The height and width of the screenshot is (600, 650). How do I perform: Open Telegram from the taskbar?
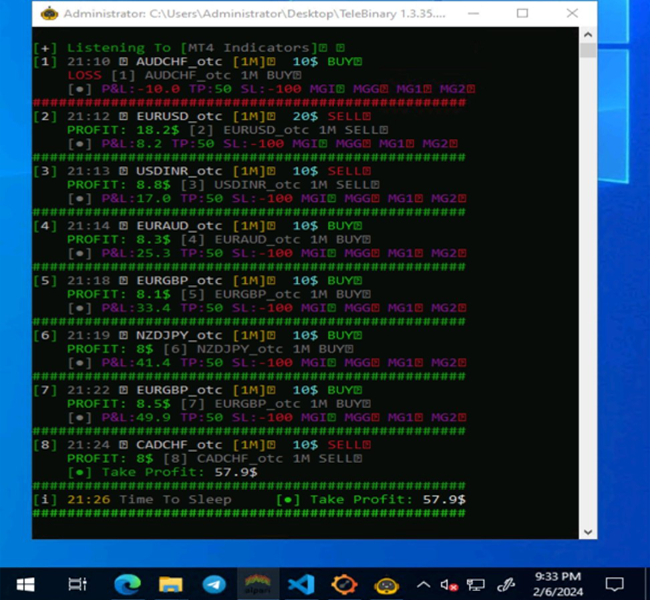(214, 584)
